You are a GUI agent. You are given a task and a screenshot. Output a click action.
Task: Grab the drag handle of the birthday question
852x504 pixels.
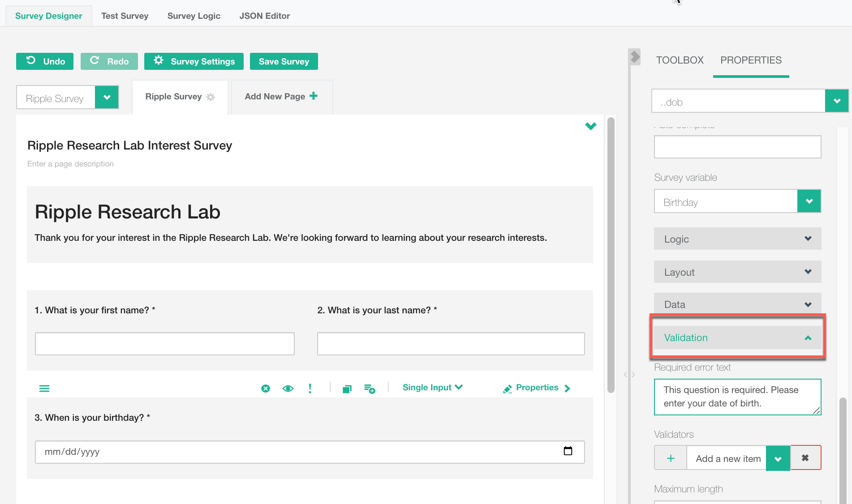coord(44,389)
